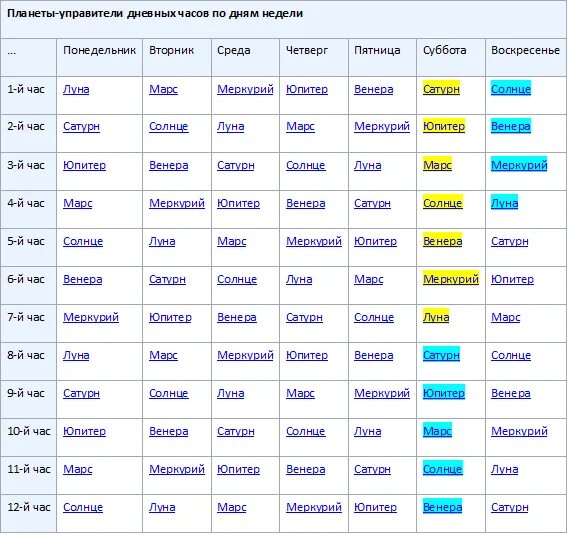Image resolution: width=567 pixels, height=535 pixels.
Task: Open Луна link in Понедельник 8-й час
Action: coord(76,355)
